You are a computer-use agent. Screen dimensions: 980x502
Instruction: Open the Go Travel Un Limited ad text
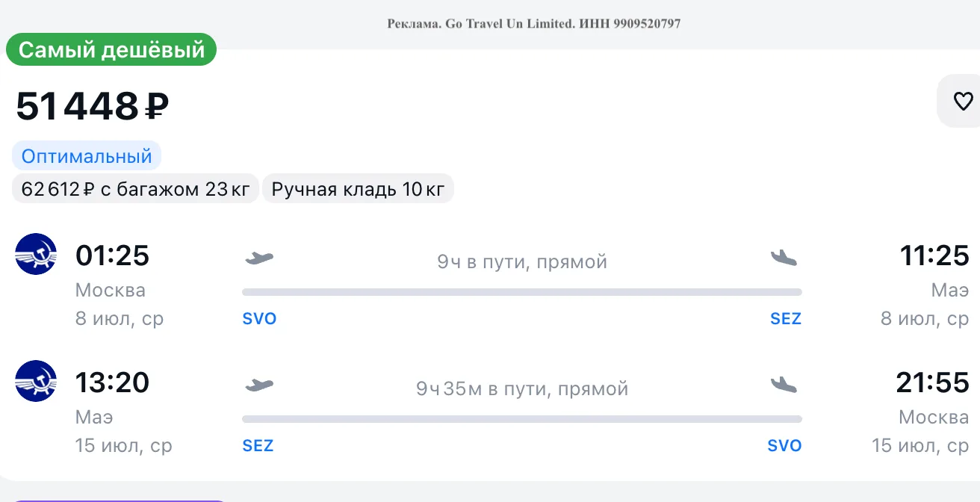533,23
